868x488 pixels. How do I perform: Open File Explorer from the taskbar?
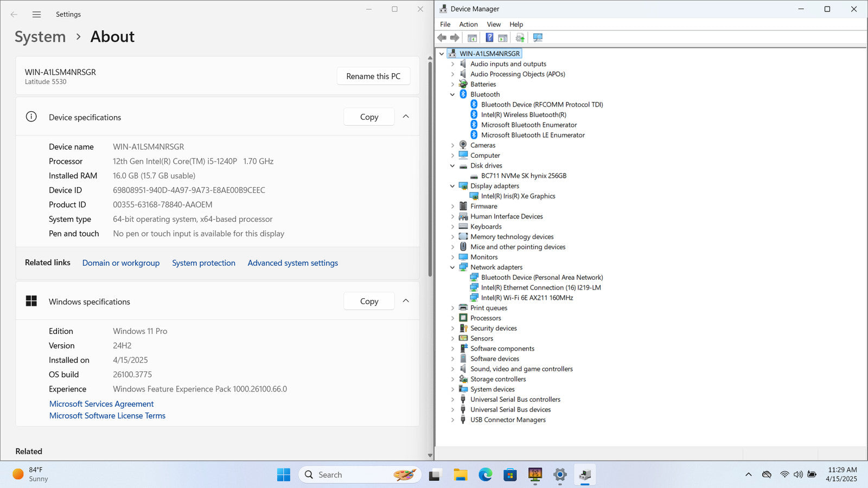461,475
